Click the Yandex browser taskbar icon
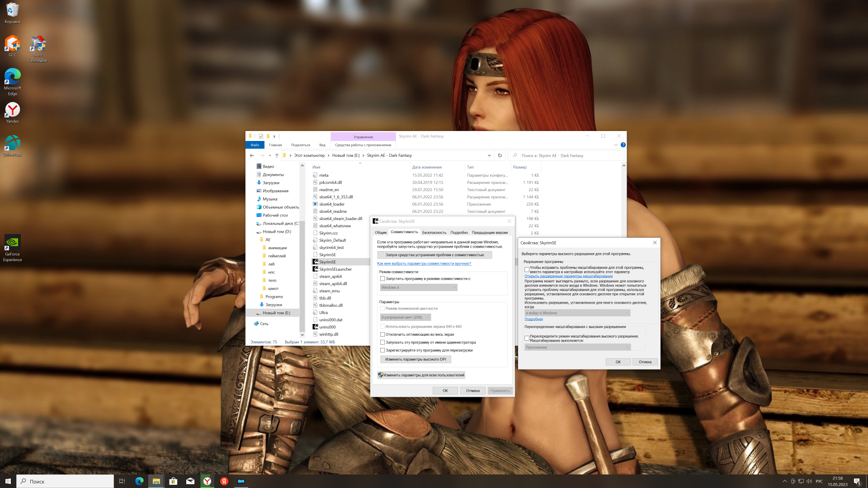The height and width of the screenshot is (488, 868). coord(207,481)
